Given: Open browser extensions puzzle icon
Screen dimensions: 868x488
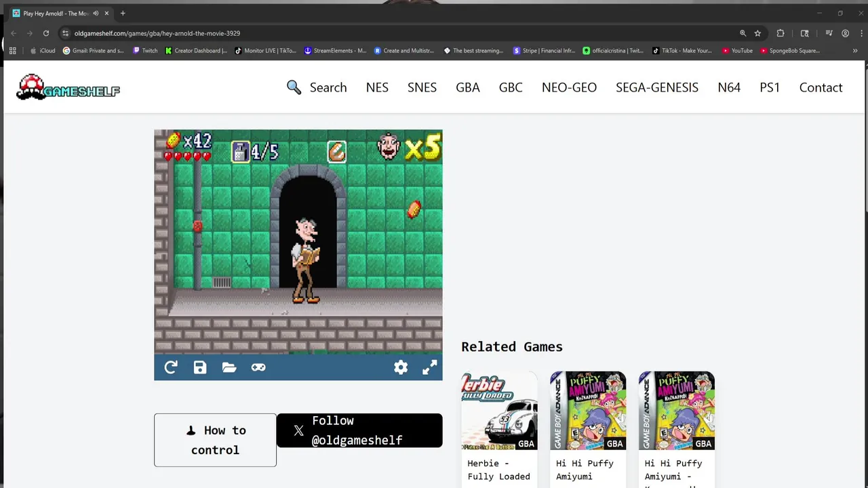Looking at the screenshot, I should point(781,33).
